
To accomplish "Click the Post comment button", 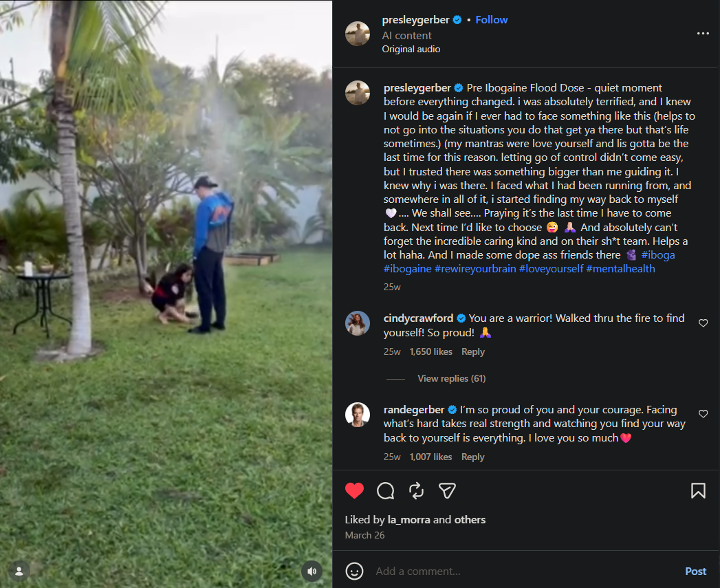I will (x=696, y=571).
